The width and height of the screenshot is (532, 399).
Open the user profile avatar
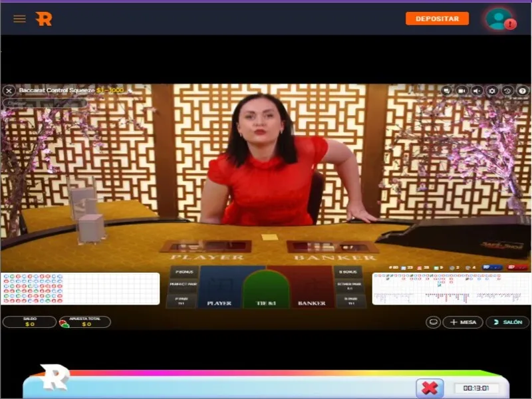(499, 19)
